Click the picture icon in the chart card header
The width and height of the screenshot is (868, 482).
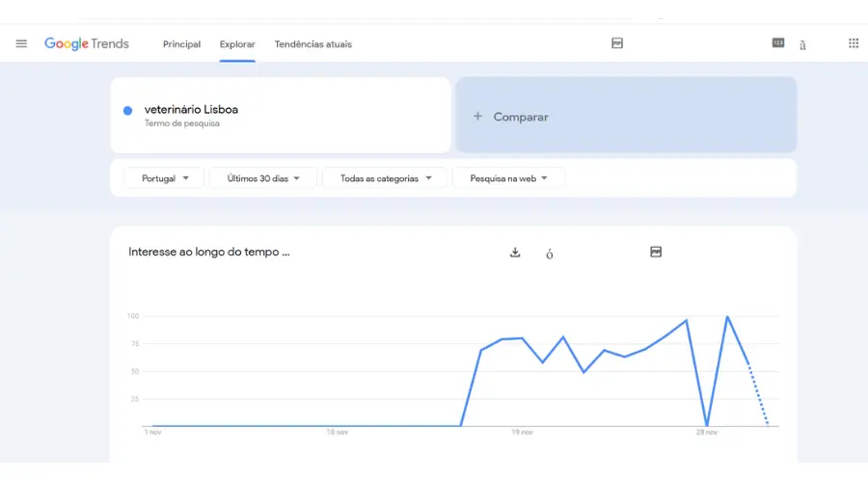point(656,253)
